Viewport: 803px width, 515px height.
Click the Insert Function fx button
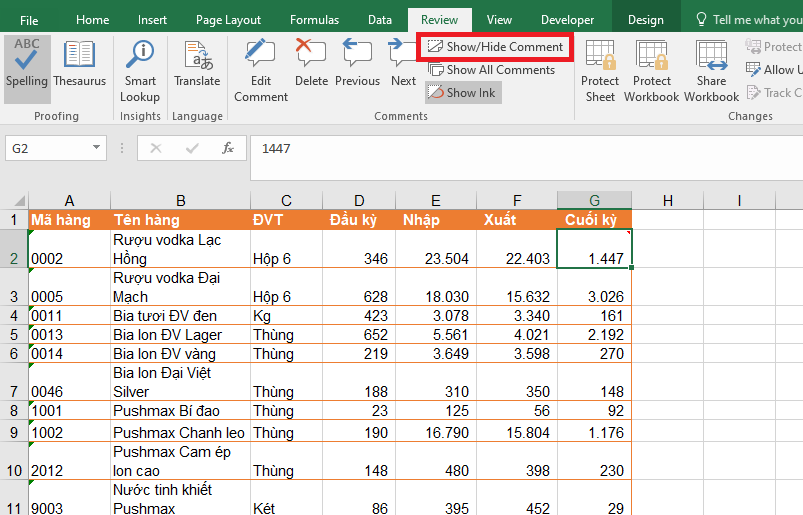coord(228,148)
